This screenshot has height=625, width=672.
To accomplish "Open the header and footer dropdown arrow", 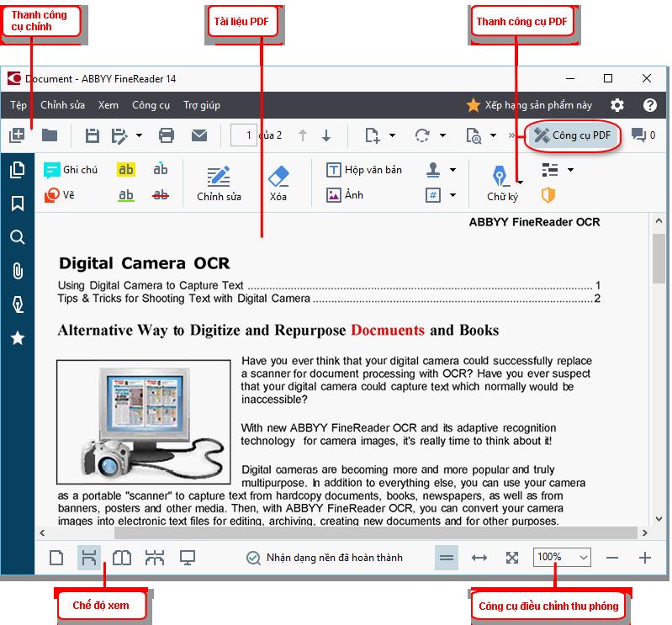I will pos(453,195).
